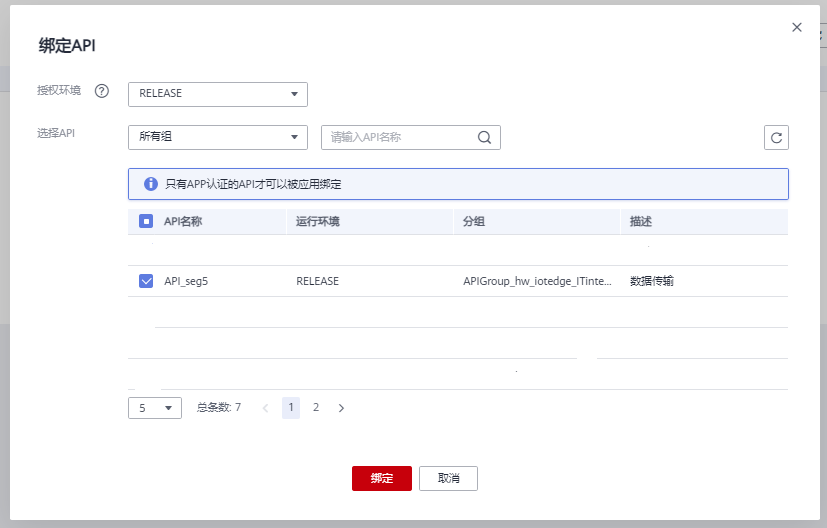827x528 pixels.
Task: Toggle the select-all checkbox in header
Action: 146,221
